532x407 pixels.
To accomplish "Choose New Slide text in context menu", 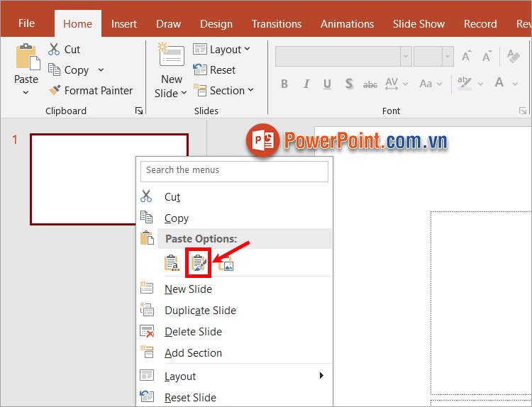I will 188,289.
